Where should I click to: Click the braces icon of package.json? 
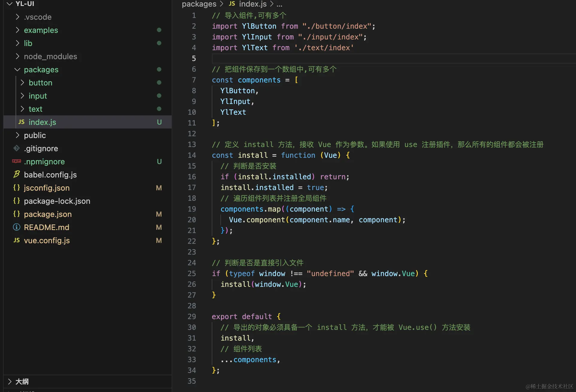pyautogui.click(x=16, y=214)
